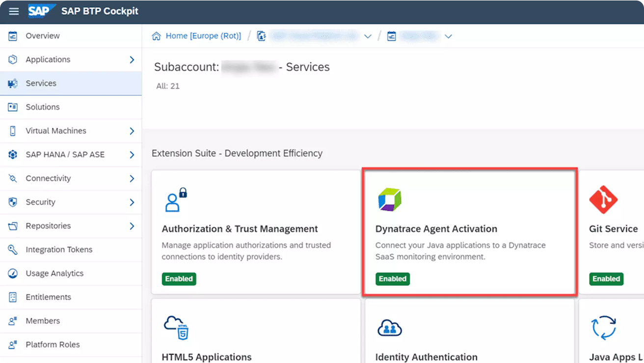Go to Usage Analytics page
This screenshot has width=644, height=363.
54,274
